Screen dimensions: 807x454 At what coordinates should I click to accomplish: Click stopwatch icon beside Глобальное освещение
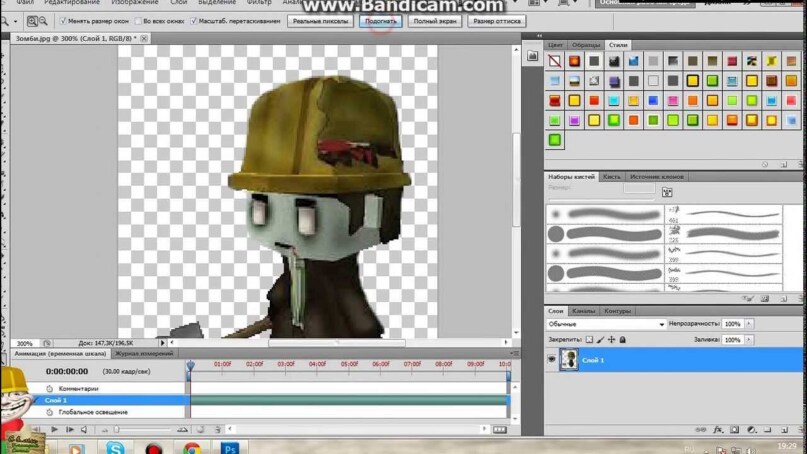(49, 412)
